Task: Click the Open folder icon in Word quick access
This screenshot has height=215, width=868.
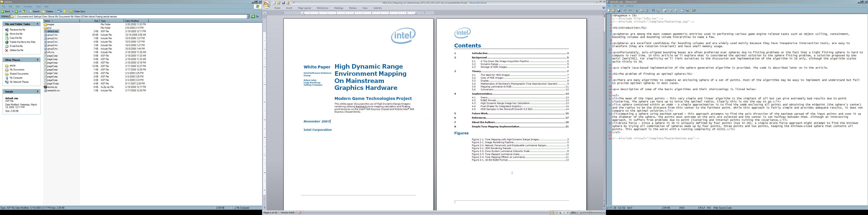Action: click(279, 3)
